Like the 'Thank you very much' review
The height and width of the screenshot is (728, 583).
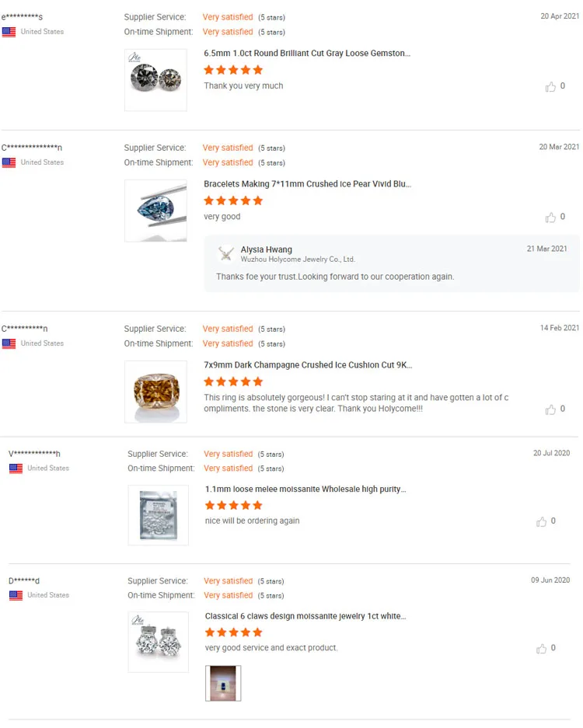tap(551, 87)
